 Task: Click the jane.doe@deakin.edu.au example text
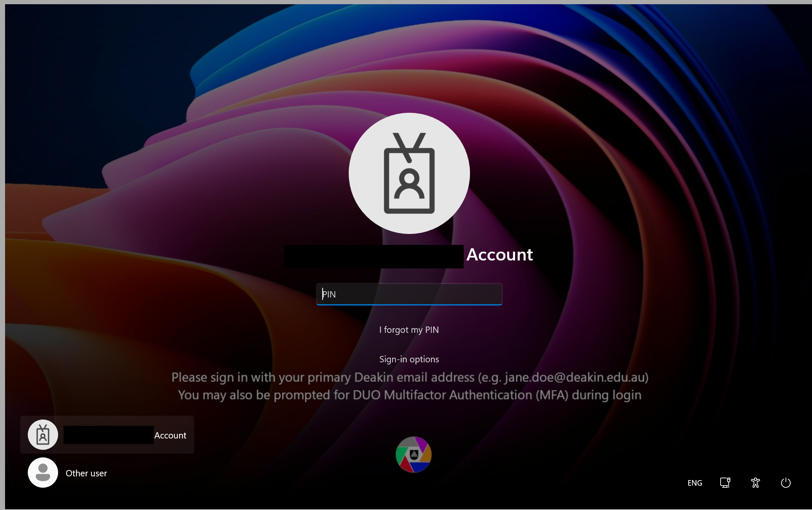point(574,377)
